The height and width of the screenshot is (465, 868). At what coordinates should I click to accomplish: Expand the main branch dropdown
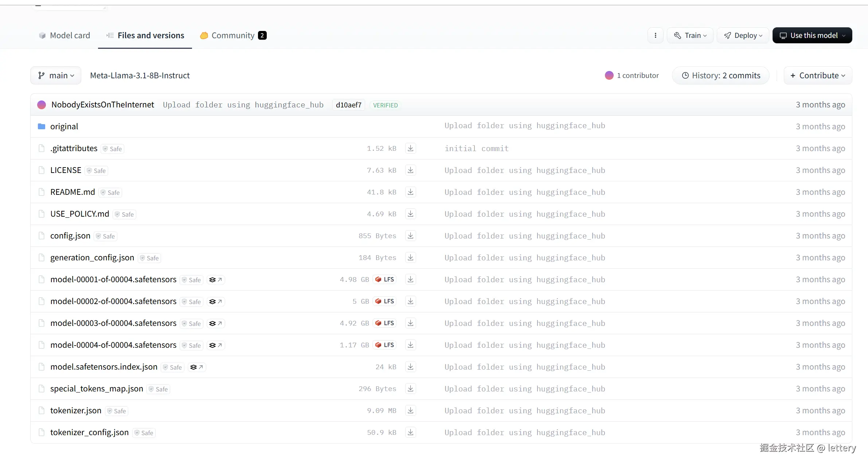(x=56, y=75)
